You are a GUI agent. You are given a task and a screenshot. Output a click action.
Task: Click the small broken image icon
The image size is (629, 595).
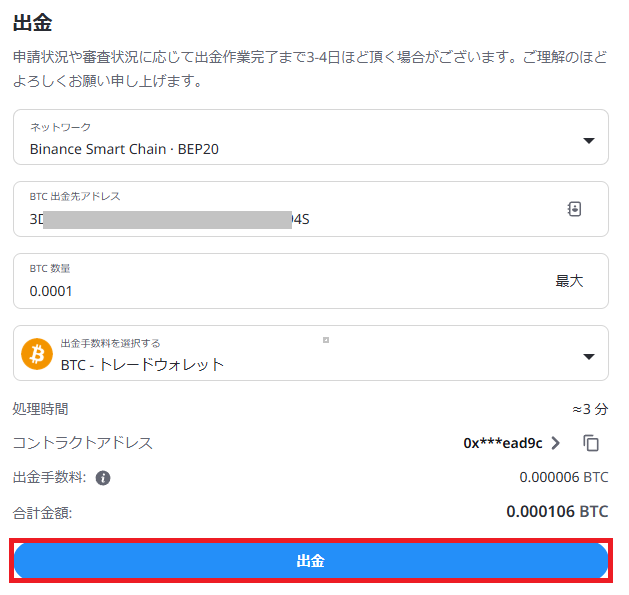326,340
